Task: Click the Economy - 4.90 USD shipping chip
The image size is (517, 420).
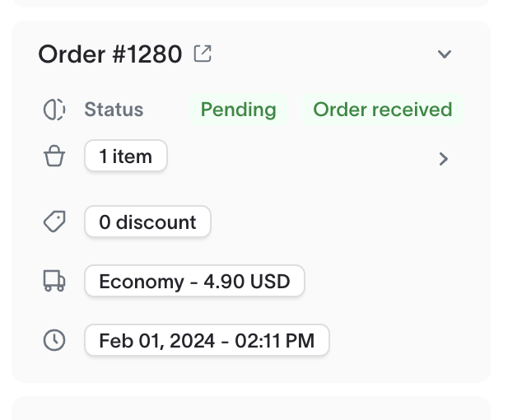Action: pos(194,281)
